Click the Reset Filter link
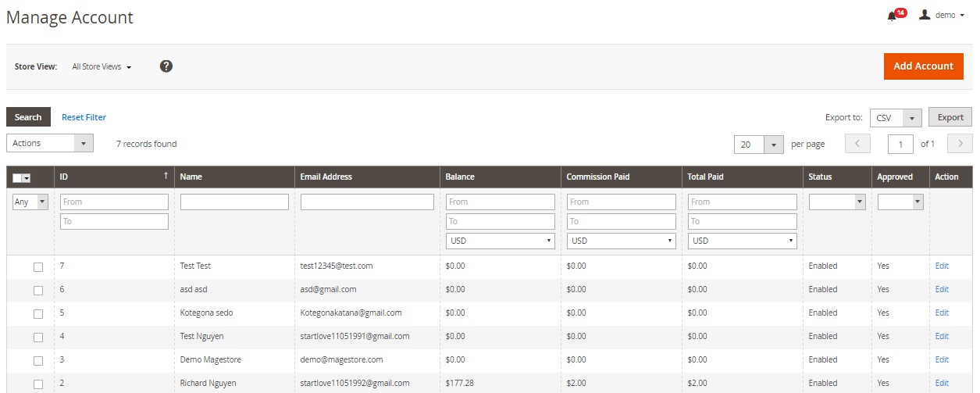Viewport: 980px width, 393px height. [x=84, y=117]
